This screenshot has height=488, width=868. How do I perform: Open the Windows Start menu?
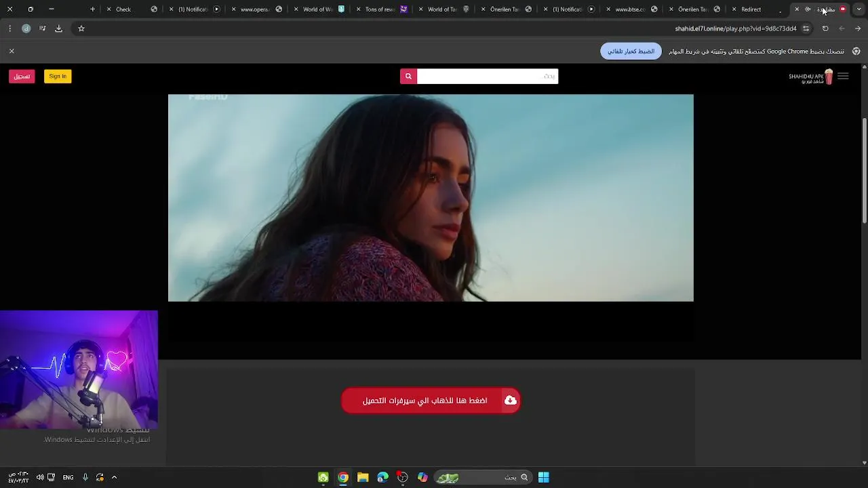coord(544,477)
